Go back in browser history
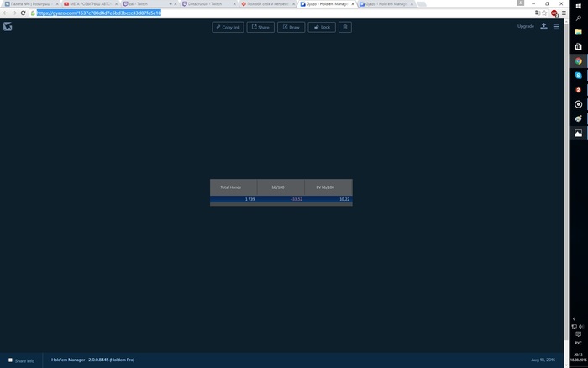Viewport: 588px width, 368px height. tap(5, 13)
